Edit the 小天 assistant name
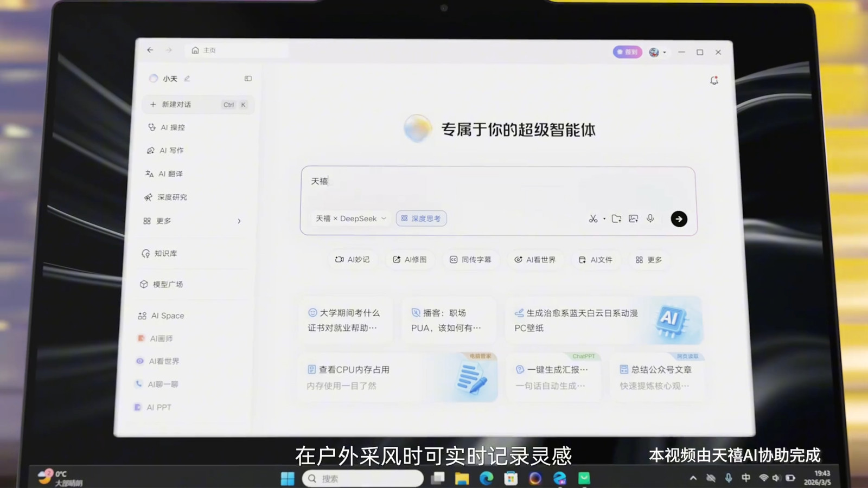Image resolution: width=868 pixels, height=488 pixels. 187,79
